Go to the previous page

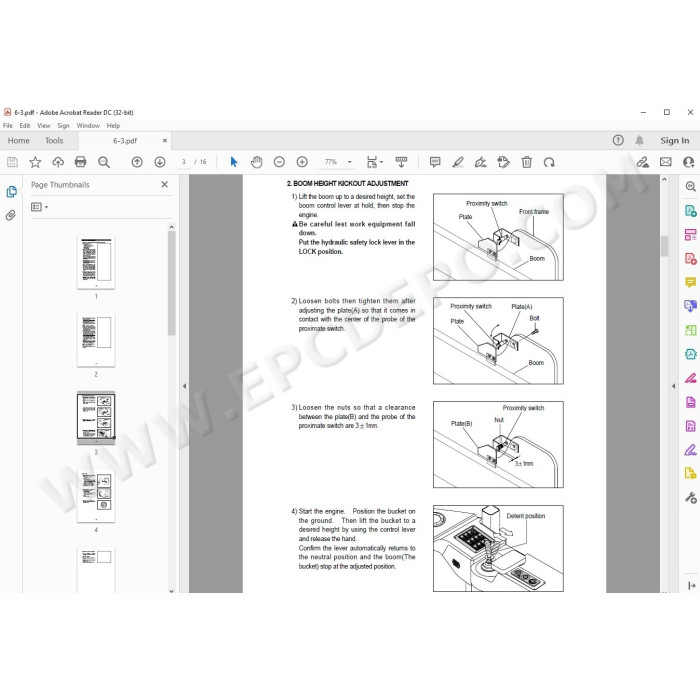pyautogui.click(x=137, y=162)
